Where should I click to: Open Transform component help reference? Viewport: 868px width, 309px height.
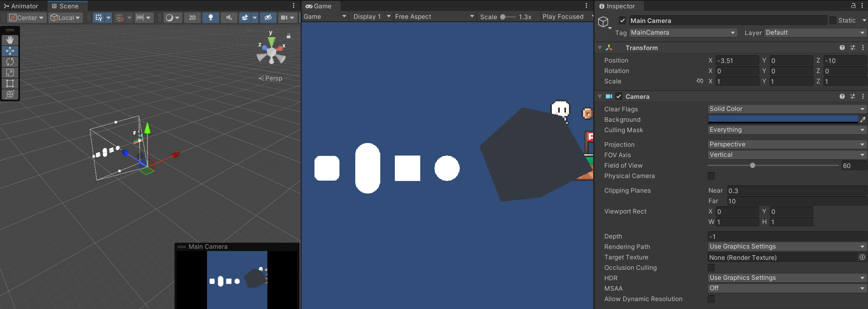(x=842, y=48)
